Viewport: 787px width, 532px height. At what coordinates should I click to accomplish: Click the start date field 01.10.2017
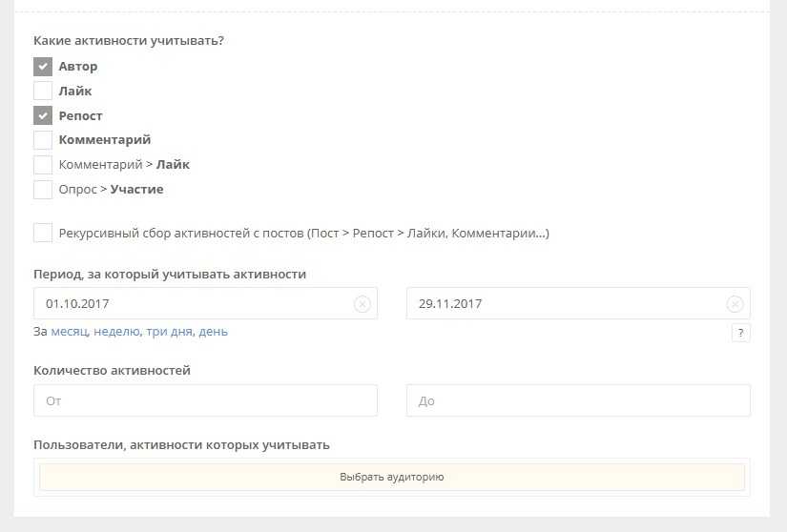pos(205,303)
